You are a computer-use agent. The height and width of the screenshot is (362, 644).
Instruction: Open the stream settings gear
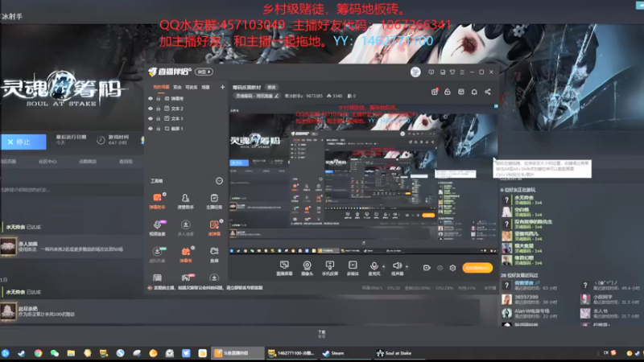click(x=452, y=268)
